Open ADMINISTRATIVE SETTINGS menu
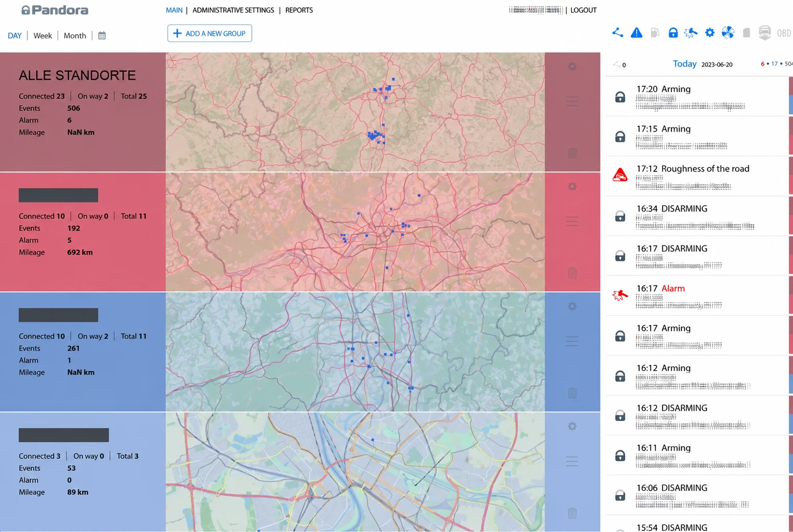The image size is (793, 532). 233,10
